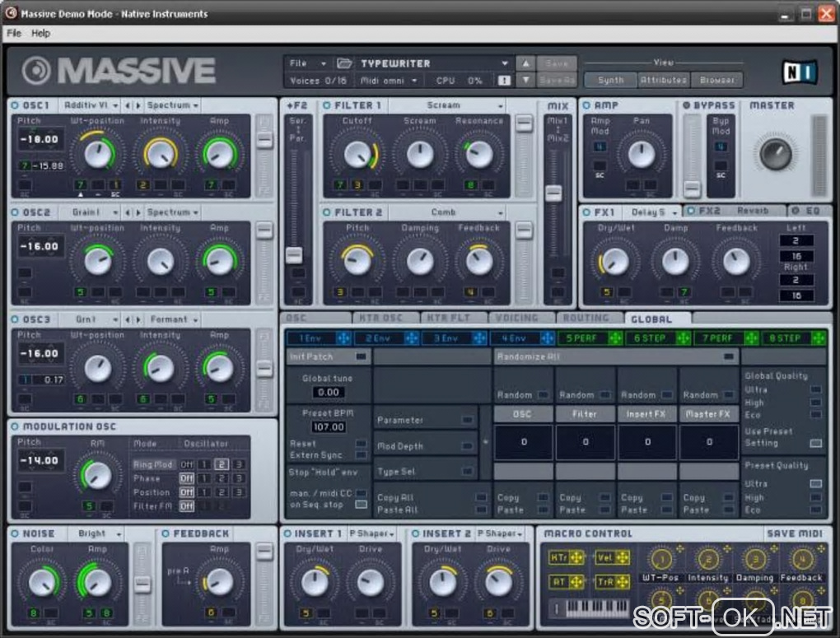Select next OSC3 wavetable right arrow

coord(138,319)
